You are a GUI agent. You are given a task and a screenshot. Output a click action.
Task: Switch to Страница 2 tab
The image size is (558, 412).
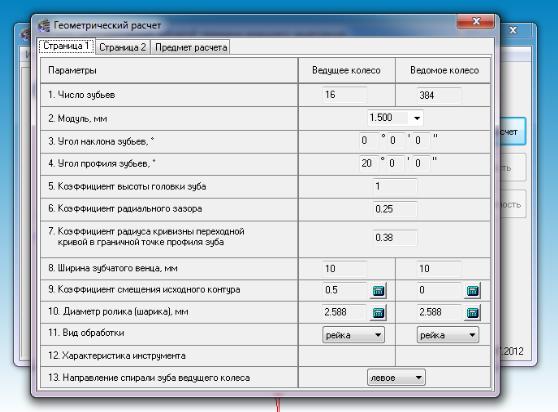122,47
